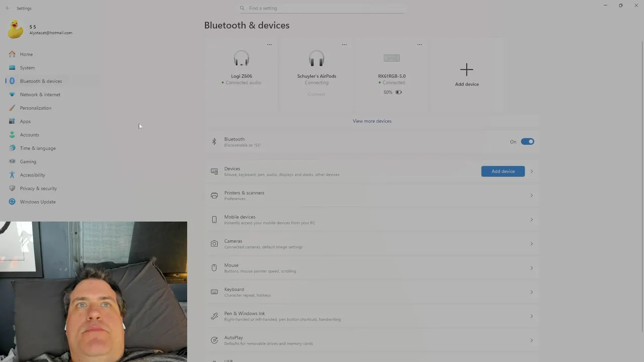This screenshot has height=362, width=644.
Task: Click the Network wifi icon
Action: tap(12, 95)
